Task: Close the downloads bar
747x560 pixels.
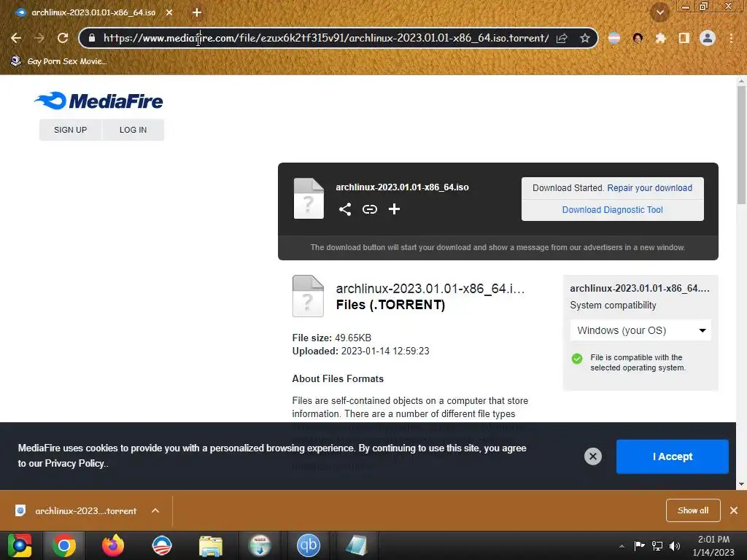Action: click(x=734, y=510)
